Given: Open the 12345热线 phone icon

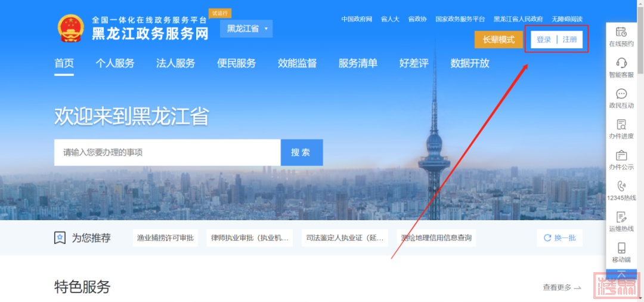Looking at the screenshot, I should [621, 186].
